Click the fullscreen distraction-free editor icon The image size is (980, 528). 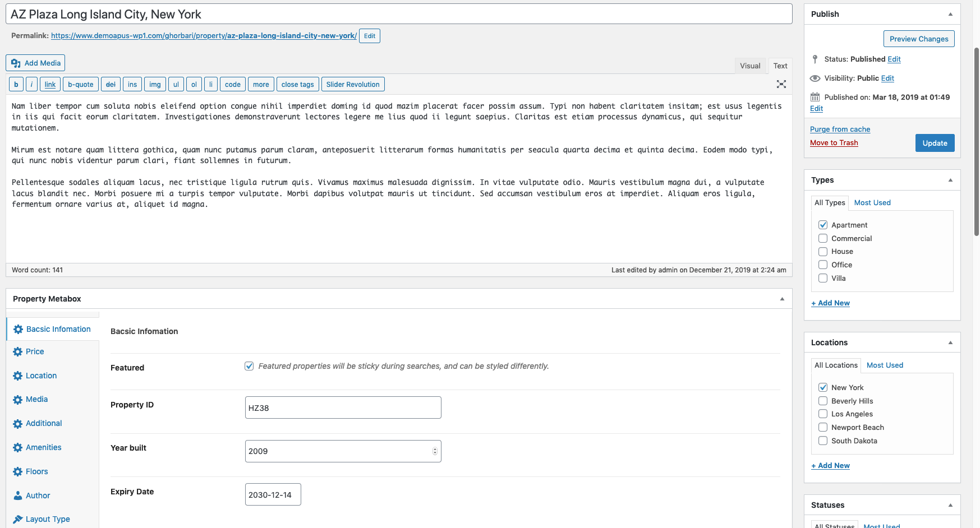point(781,84)
